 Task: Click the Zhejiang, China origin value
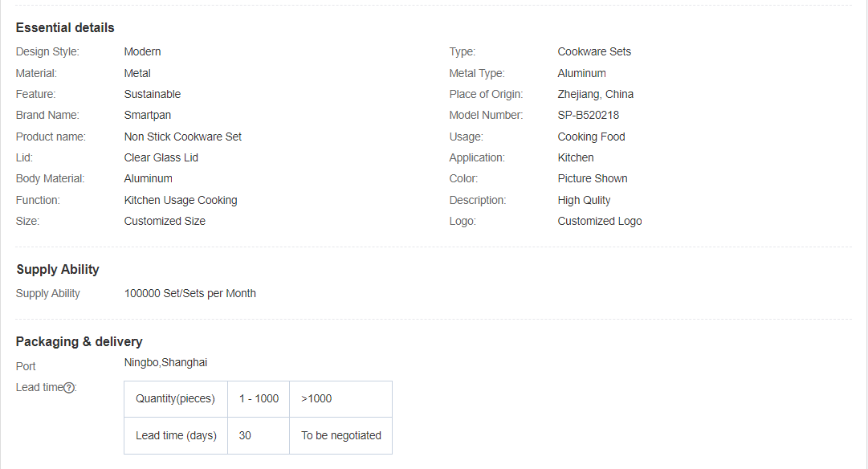(595, 95)
